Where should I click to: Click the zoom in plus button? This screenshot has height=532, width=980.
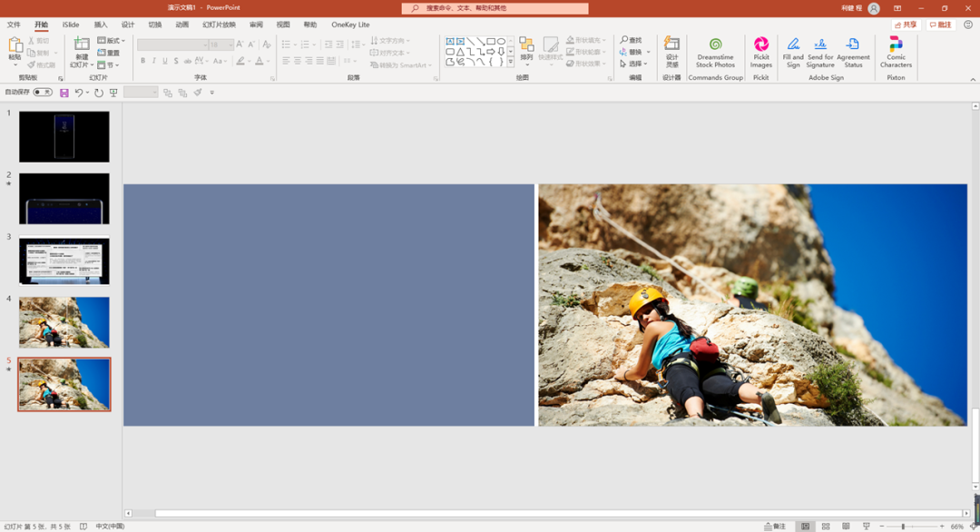[942, 527]
